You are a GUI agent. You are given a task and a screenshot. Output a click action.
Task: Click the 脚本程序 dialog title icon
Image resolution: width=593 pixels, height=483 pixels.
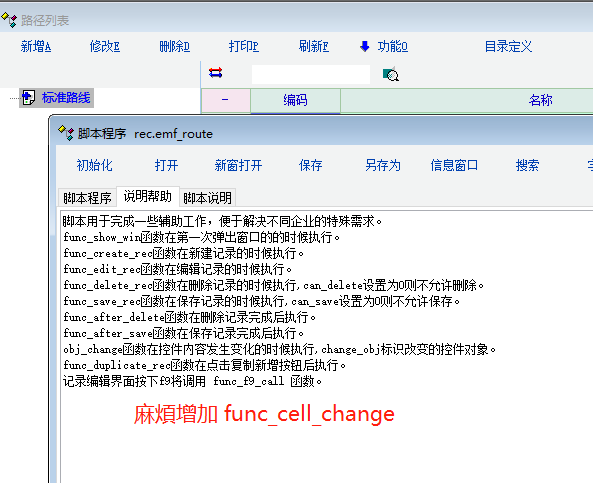tap(66, 133)
